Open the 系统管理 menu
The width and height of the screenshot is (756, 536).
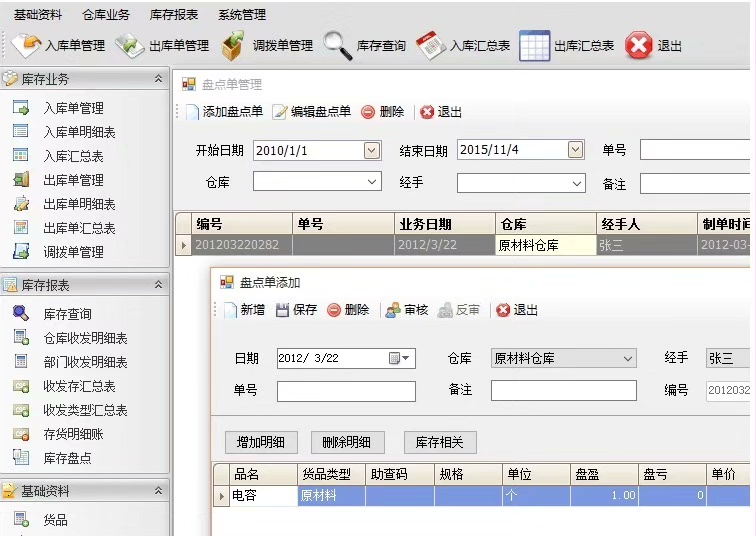tap(242, 15)
